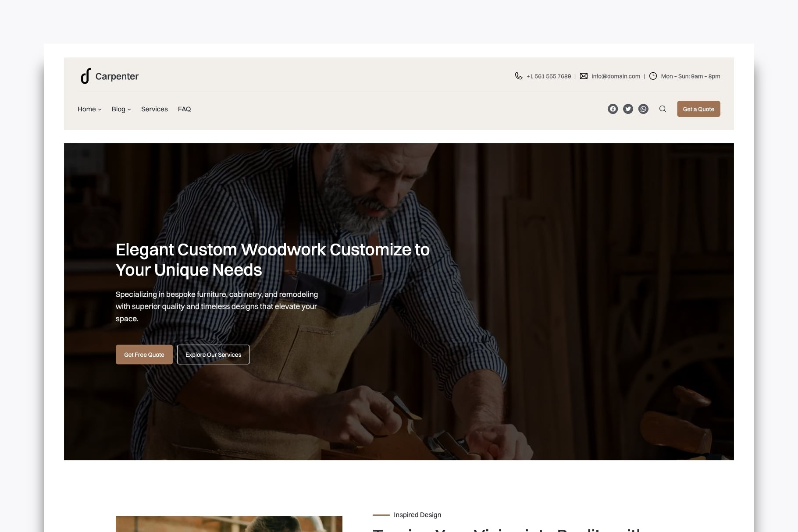The image size is (798, 532).
Task: Click the phone handset icon
Action: tap(518, 76)
